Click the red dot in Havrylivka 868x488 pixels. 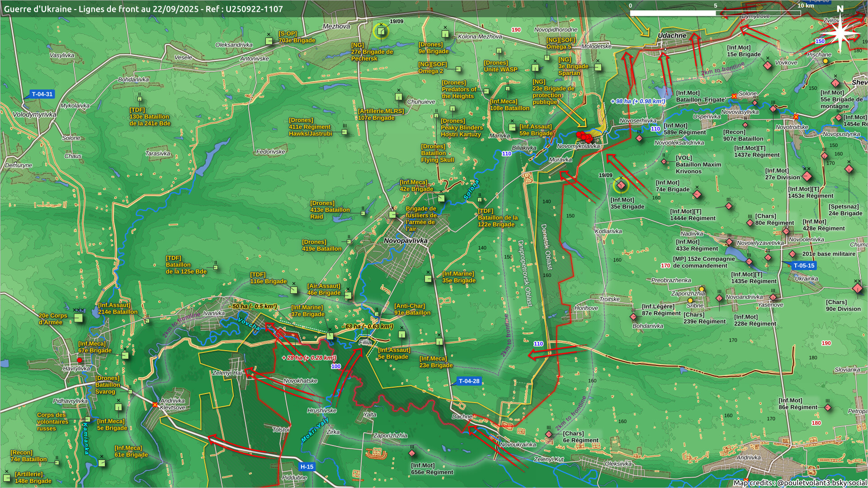pyautogui.click(x=80, y=360)
